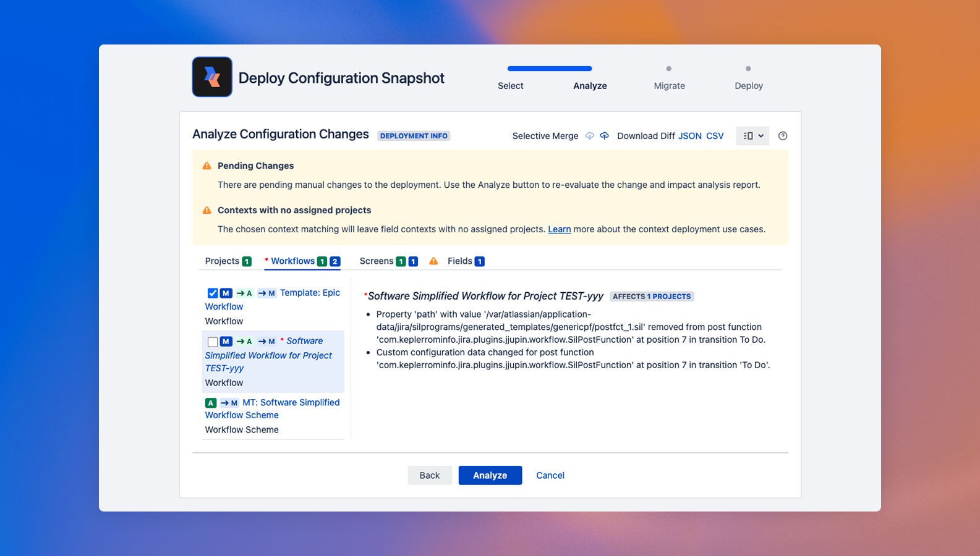Image resolution: width=980 pixels, height=556 pixels.
Task: Open MT: Software Simplified Workflow Scheme link
Action: coord(273,408)
